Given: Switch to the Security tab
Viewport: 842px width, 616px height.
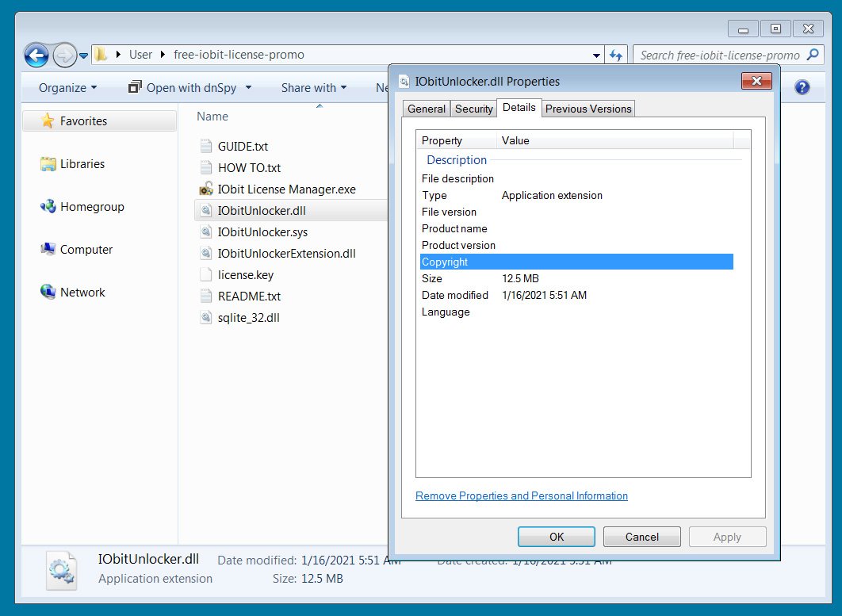Looking at the screenshot, I should [473, 109].
